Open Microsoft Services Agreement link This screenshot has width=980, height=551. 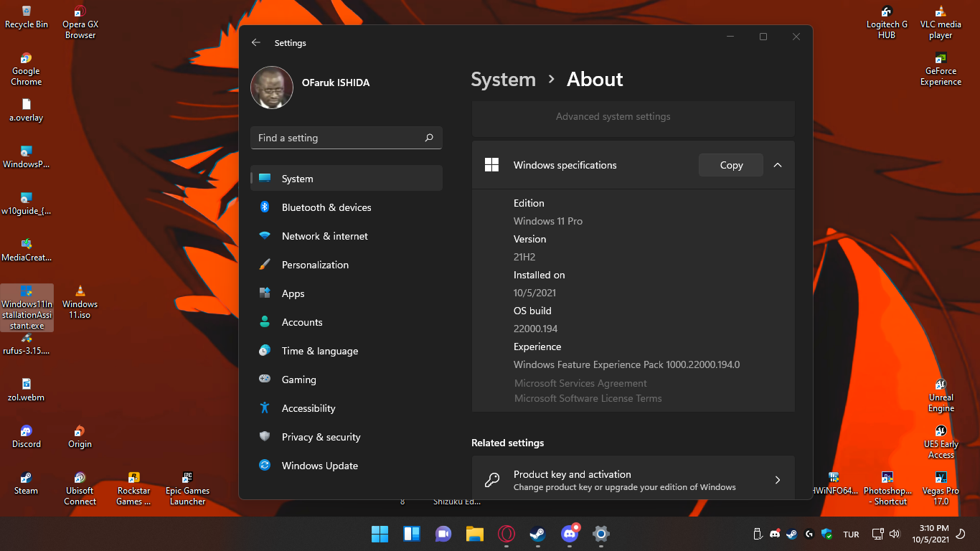[580, 383]
